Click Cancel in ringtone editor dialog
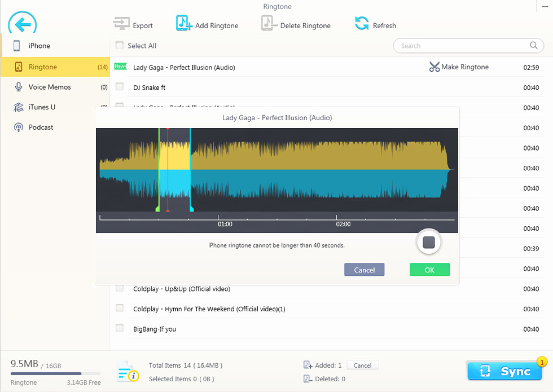The height and width of the screenshot is (392, 553). tap(365, 270)
